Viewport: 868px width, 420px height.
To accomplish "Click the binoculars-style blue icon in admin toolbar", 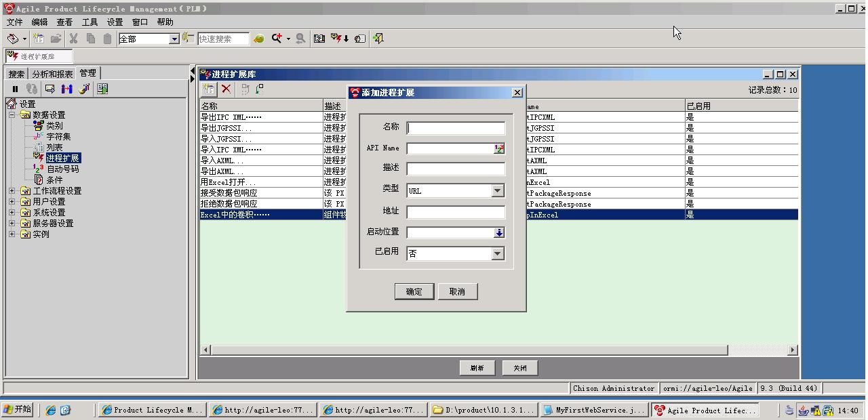I will pyautogui.click(x=66, y=89).
